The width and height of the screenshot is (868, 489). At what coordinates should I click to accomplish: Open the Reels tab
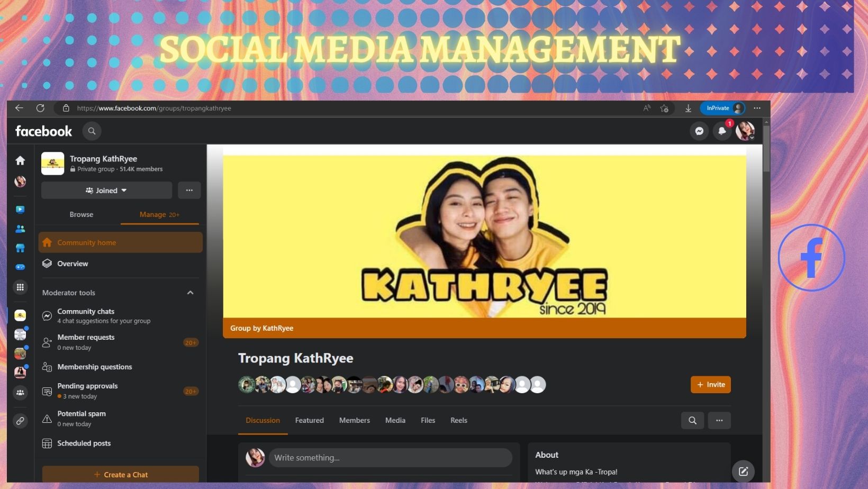(x=459, y=420)
